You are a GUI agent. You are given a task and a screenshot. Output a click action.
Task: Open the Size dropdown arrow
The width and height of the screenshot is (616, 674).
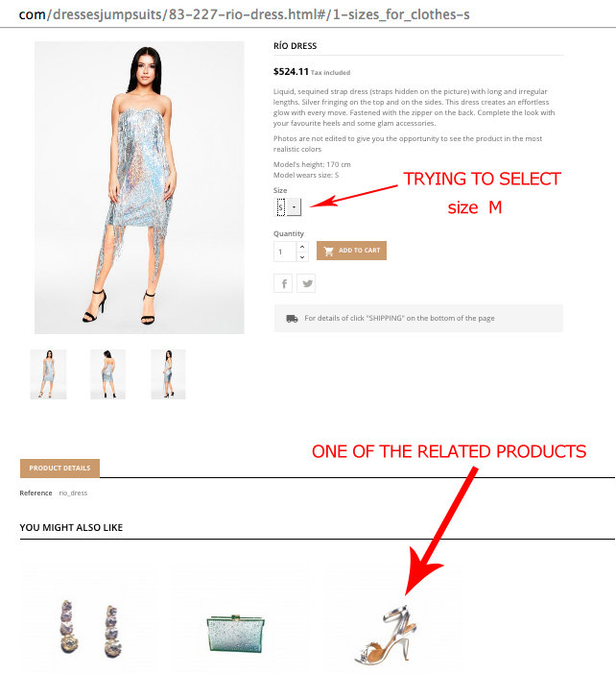[295, 207]
